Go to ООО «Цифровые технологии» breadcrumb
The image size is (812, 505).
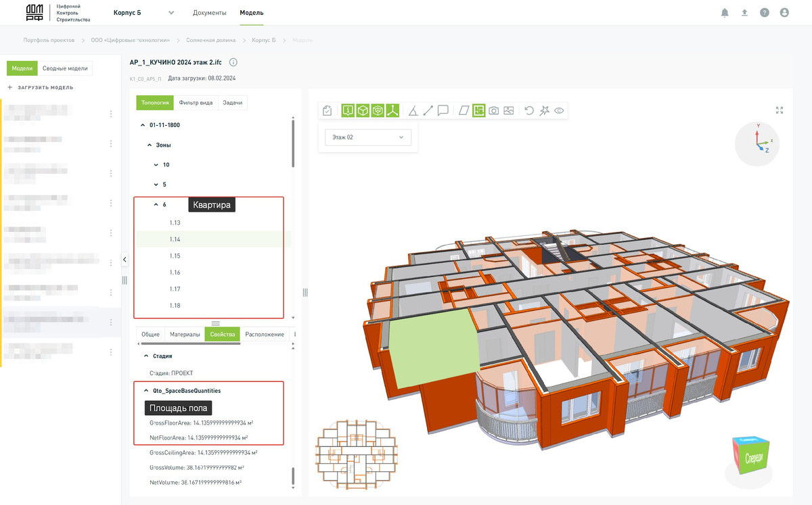[x=131, y=41]
